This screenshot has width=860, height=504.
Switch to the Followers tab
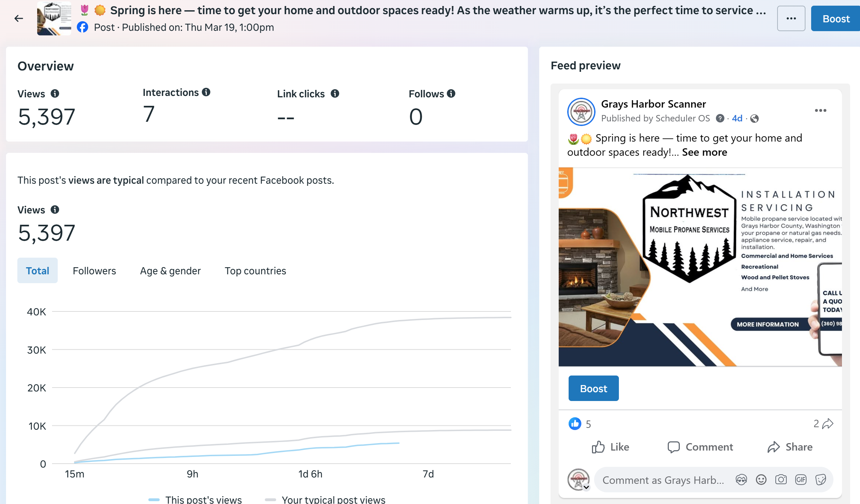pos(94,271)
